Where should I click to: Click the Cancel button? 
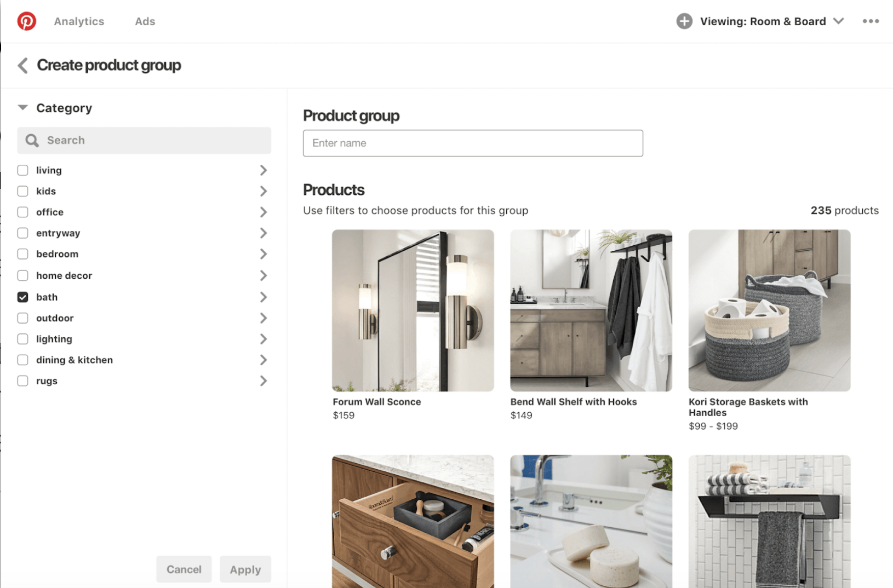[184, 569]
